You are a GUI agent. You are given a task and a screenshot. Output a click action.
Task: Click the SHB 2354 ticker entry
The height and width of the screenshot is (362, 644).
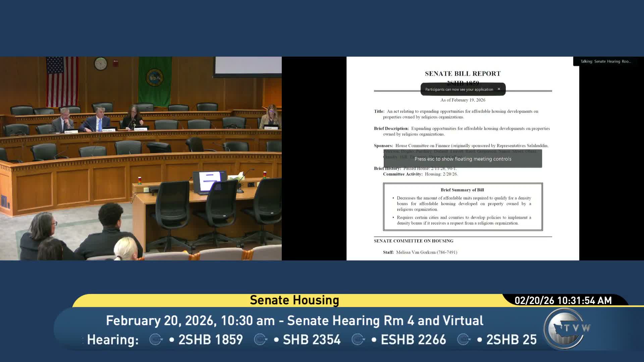pos(311,340)
